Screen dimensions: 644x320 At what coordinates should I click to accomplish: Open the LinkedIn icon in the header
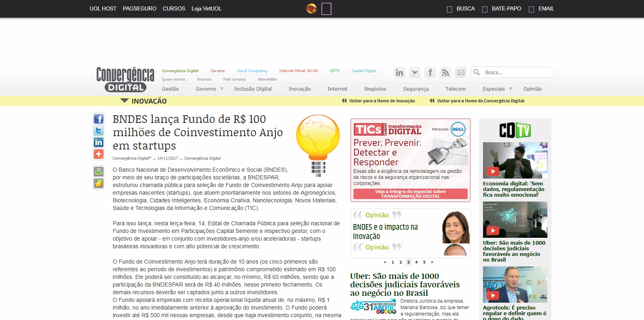[399, 73]
